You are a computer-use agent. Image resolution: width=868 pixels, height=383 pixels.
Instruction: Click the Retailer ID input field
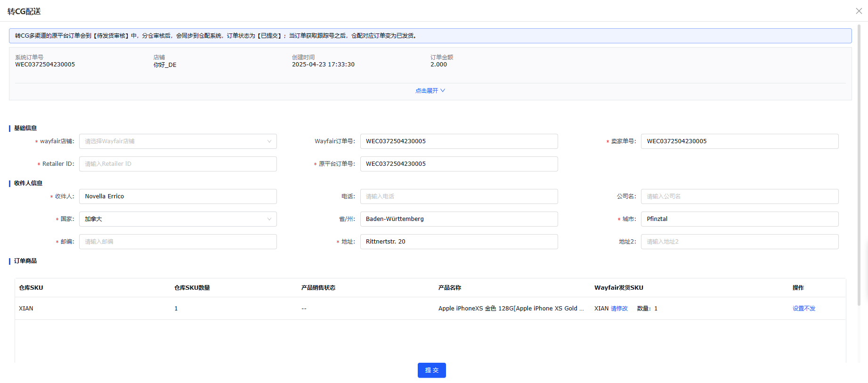click(178, 164)
